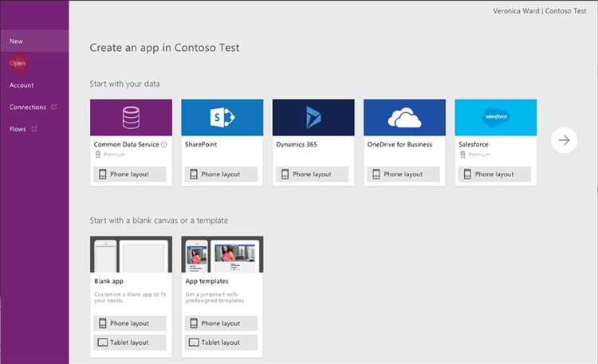Choose Phone layout for Dynamics 365
This screenshot has width=598, height=364.
click(313, 174)
